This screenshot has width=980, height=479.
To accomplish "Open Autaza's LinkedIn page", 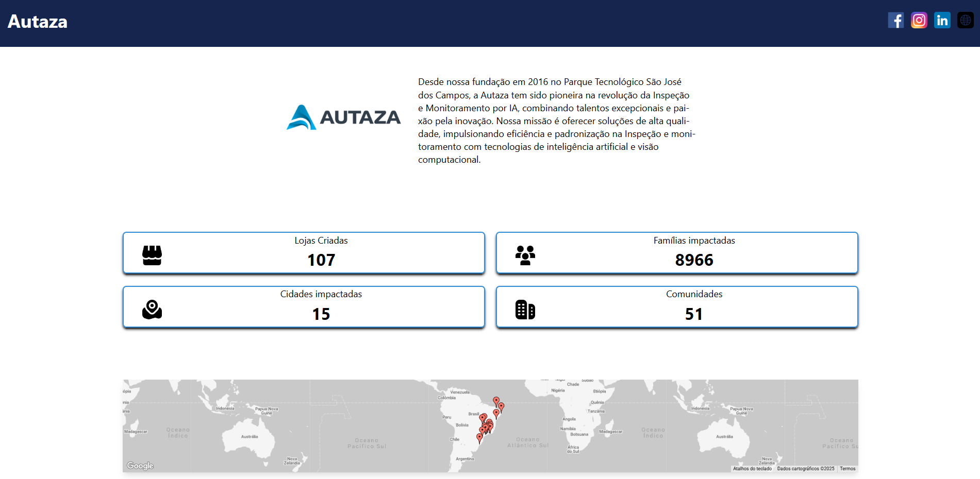I will coord(942,21).
